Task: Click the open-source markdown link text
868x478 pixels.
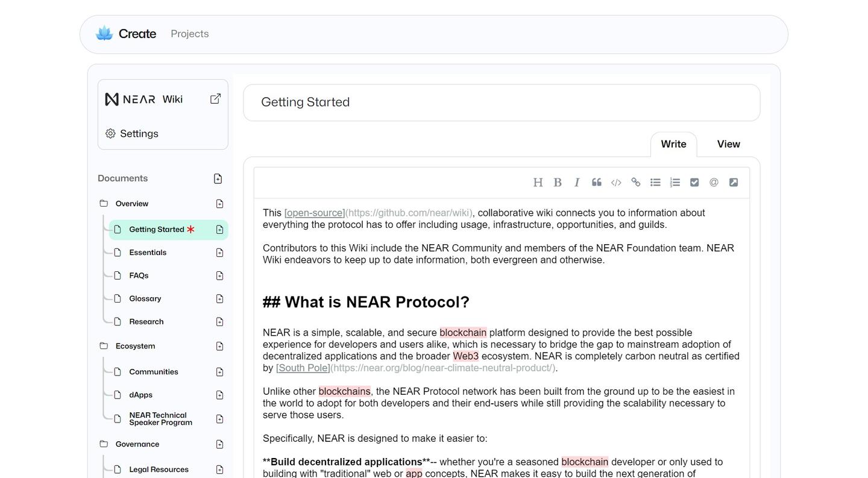Action: pyautogui.click(x=315, y=213)
